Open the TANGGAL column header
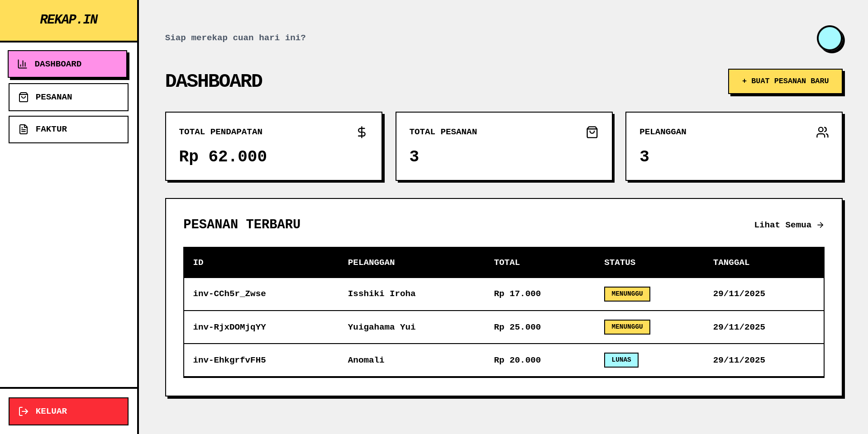The height and width of the screenshot is (434, 868). coord(731,262)
